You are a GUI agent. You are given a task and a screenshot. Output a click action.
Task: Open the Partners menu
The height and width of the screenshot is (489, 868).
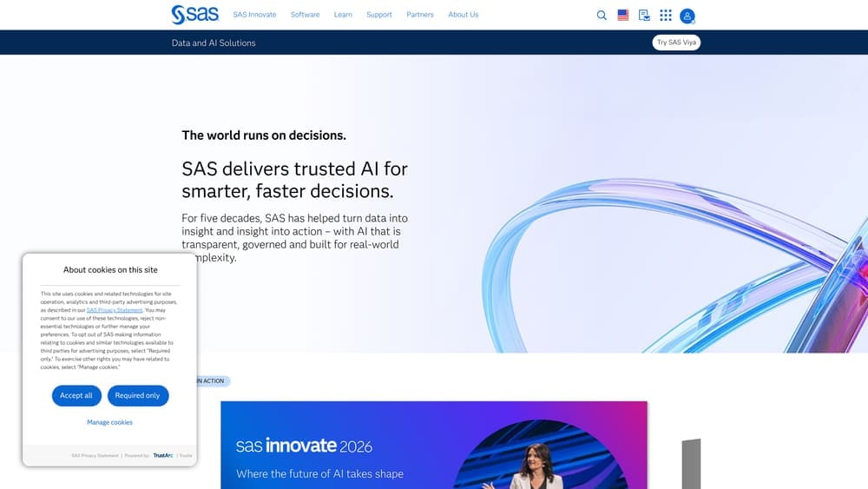[420, 15]
